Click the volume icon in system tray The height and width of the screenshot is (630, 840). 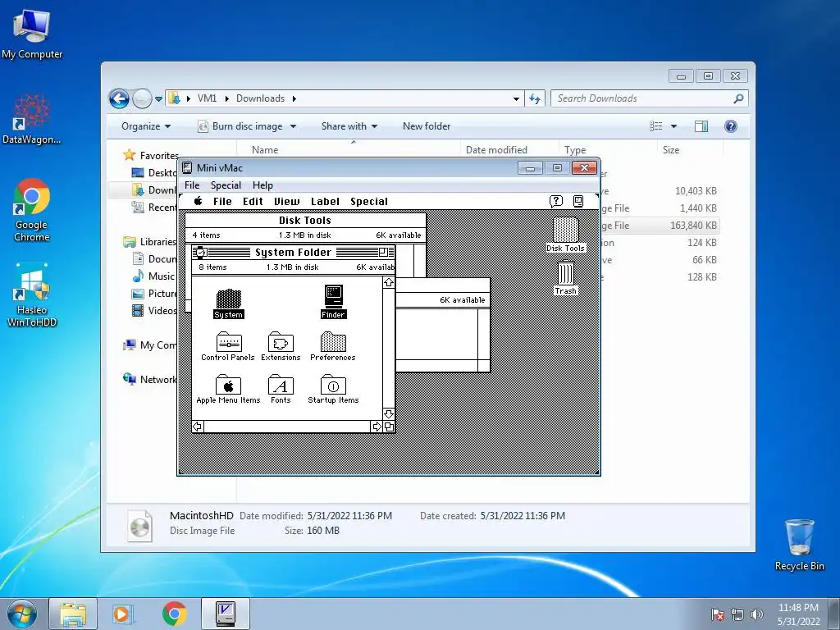click(756, 614)
